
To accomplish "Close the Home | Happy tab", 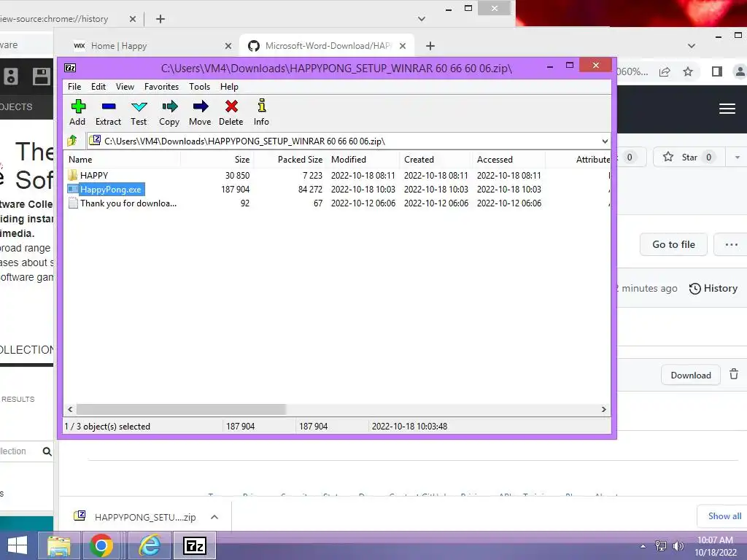I will click(x=228, y=46).
